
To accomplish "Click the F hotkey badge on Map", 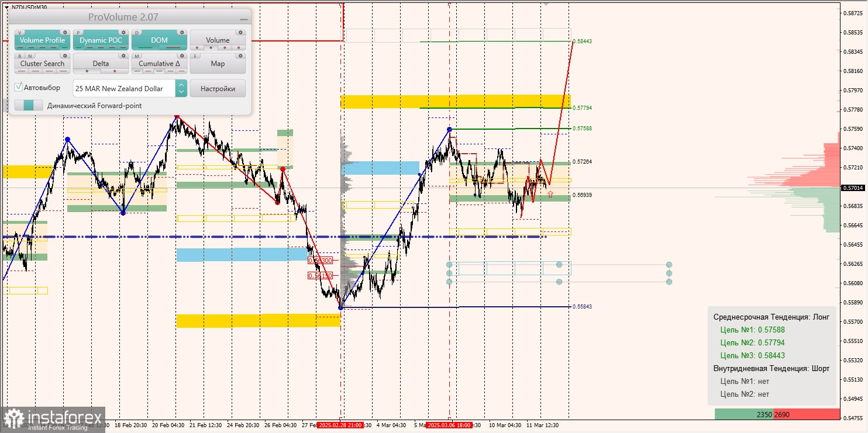I will pos(196,56).
